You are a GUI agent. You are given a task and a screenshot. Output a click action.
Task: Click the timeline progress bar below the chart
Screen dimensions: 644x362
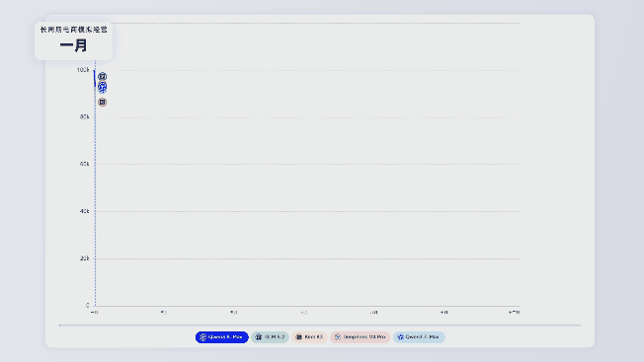point(320,326)
